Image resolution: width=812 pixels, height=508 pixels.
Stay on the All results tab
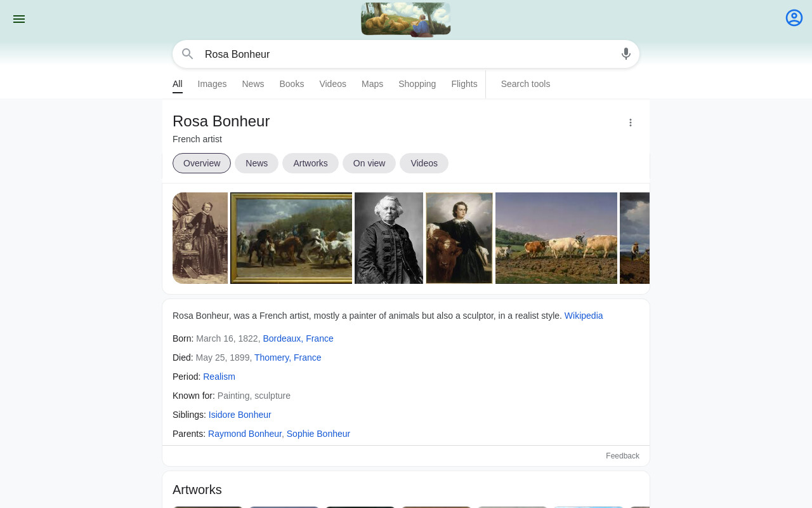pos(178,84)
